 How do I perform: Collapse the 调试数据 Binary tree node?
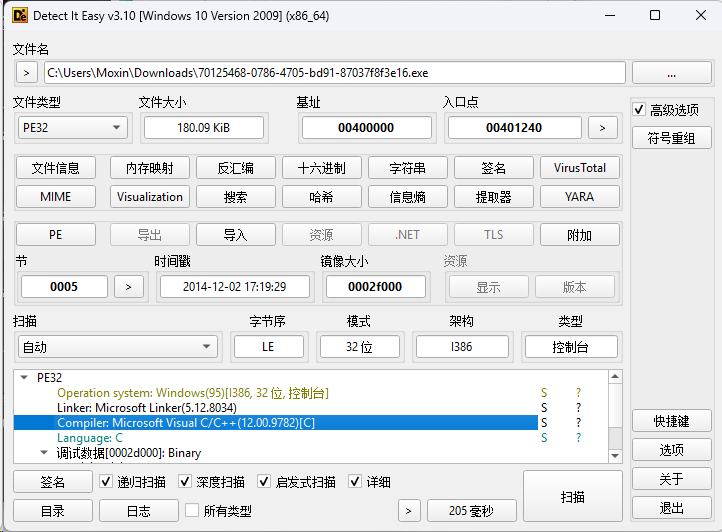pos(44,453)
